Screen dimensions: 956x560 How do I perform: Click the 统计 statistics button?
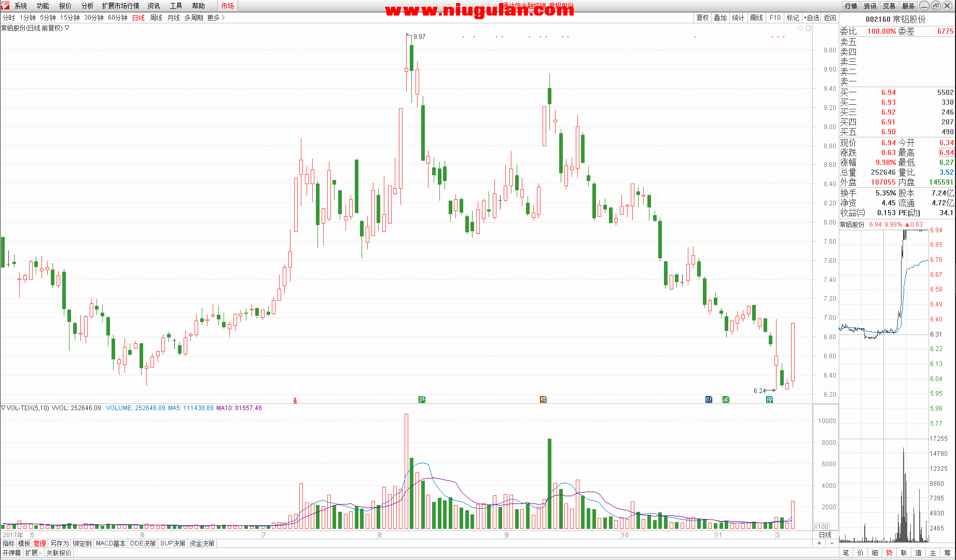739,18
